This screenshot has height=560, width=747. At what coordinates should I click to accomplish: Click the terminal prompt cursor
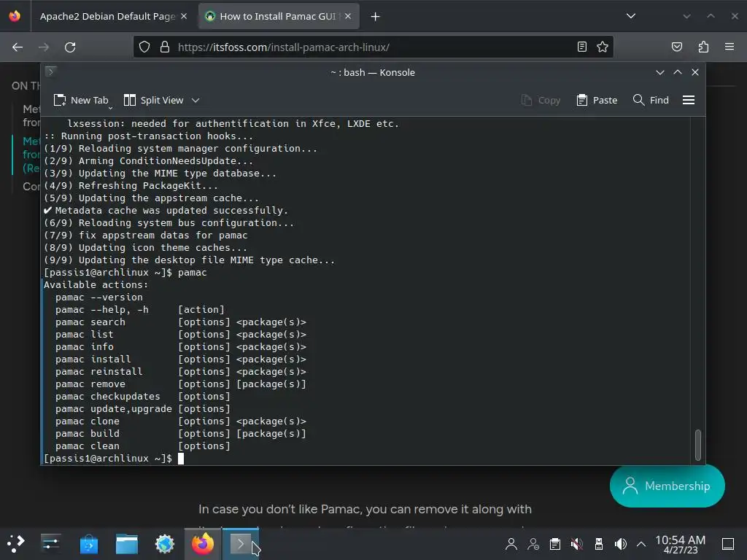[x=181, y=459]
